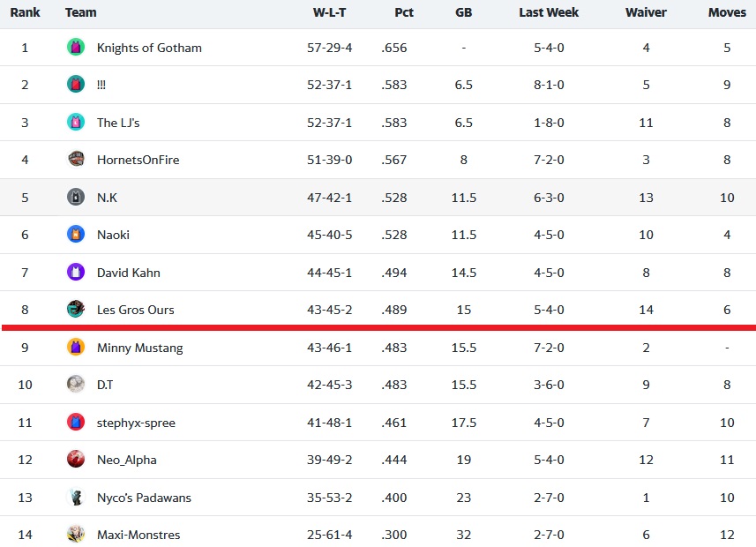756x547 pixels.
Task: Click the GB column header
Action: click(463, 12)
